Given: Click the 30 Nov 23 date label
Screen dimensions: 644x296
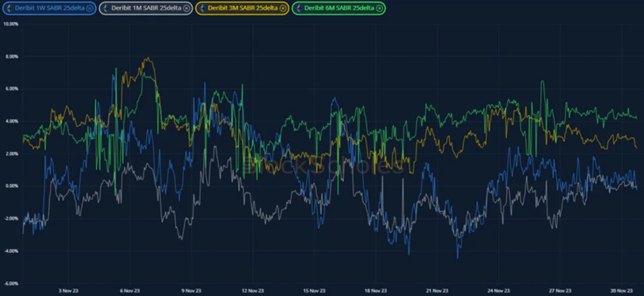Looking at the screenshot, I should (x=621, y=291).
